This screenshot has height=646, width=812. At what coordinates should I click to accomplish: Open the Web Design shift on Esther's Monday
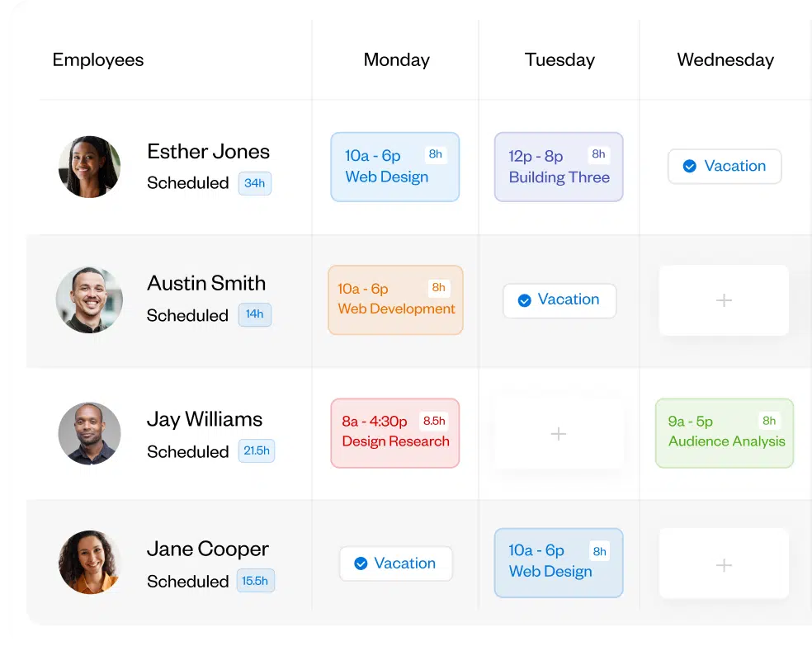[x=394, y=166]
